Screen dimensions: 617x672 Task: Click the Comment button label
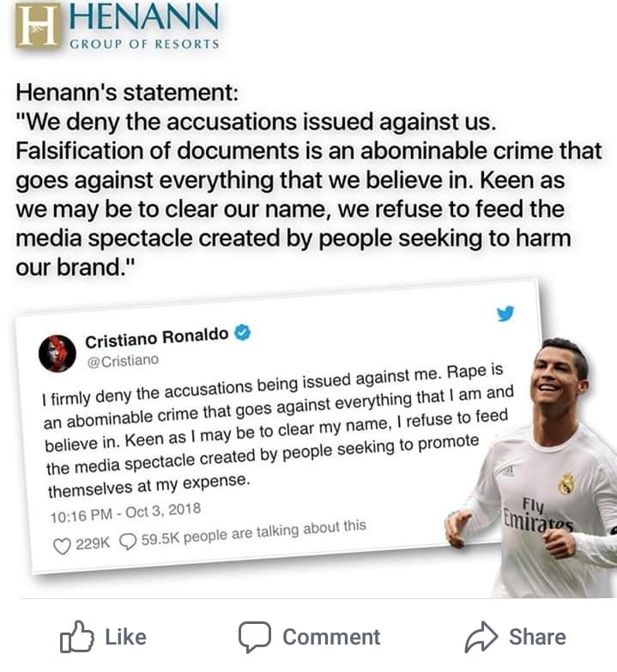pyautogui.click(x=331, y=638)
